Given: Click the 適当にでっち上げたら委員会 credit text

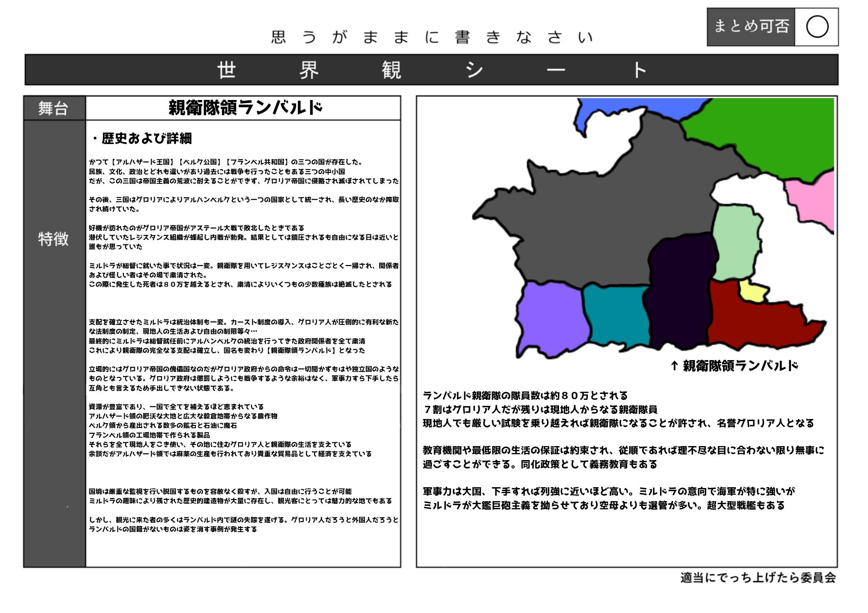Looking at the screenshot, I should 758,578.
